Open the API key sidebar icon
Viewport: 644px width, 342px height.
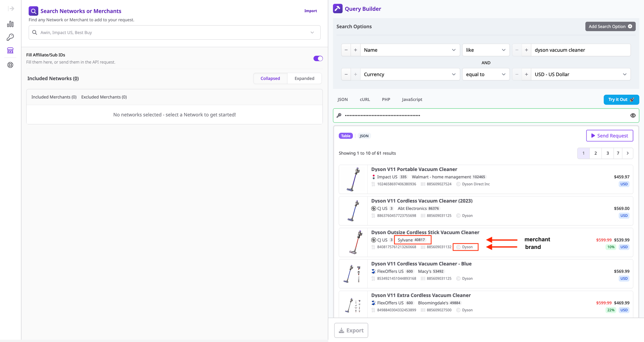tap(10, 37)
